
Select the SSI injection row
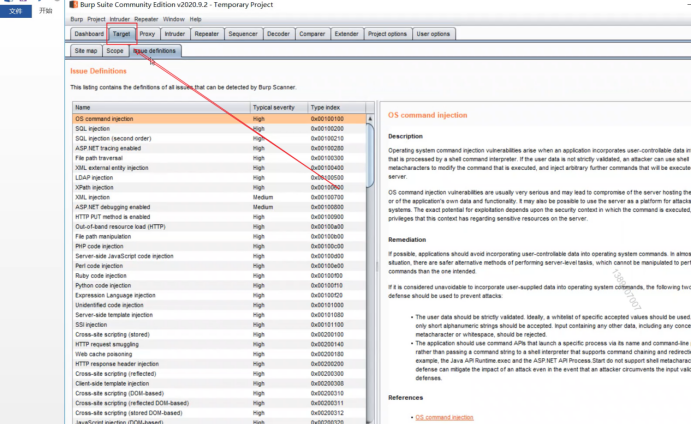pyautogui.click(x=219, y=325)
